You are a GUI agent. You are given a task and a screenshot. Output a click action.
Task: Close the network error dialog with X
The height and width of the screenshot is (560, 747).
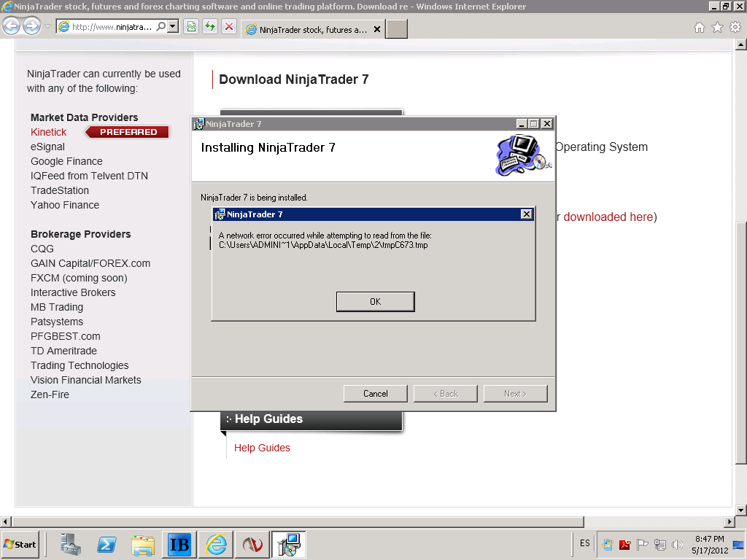526,214
